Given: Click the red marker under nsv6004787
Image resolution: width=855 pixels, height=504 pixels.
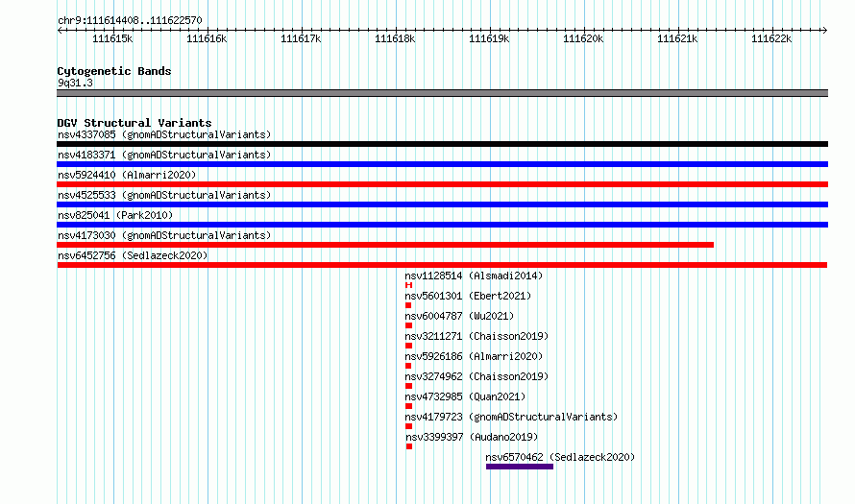Looking at the screenshot, I should pyautogui.click(x=409, y=325).
